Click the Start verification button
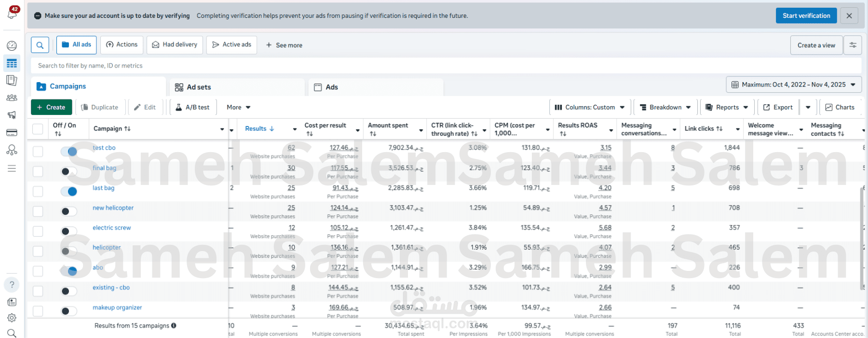 (806, 15)
